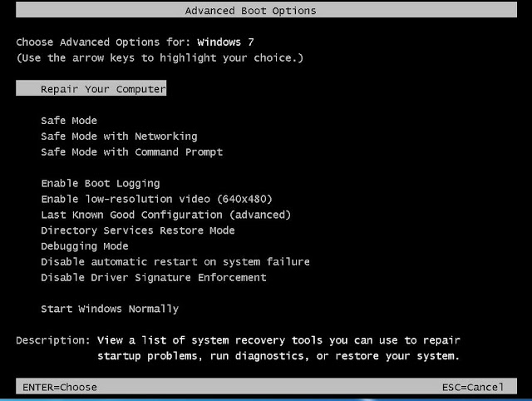Screen dimensions: 532x401
Task: Select Enable Boot Logging
Action: pos(100,184)
